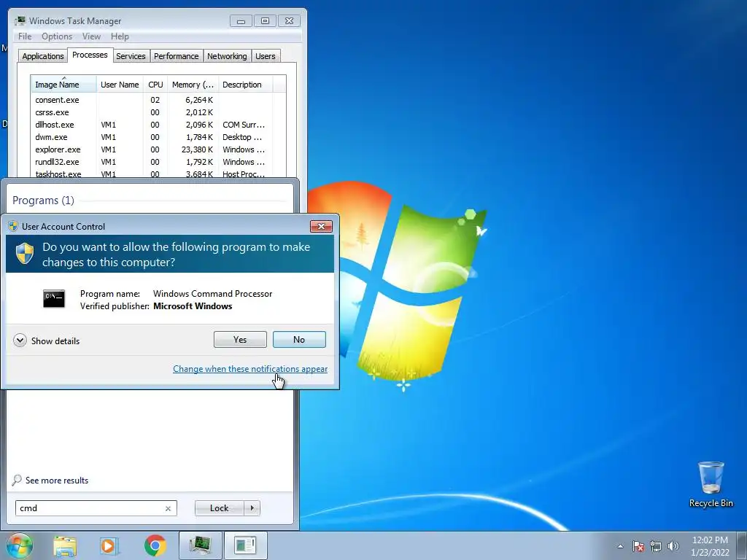
Task: Click the Command Processor program icon
Action: click(x=54, y=298)
